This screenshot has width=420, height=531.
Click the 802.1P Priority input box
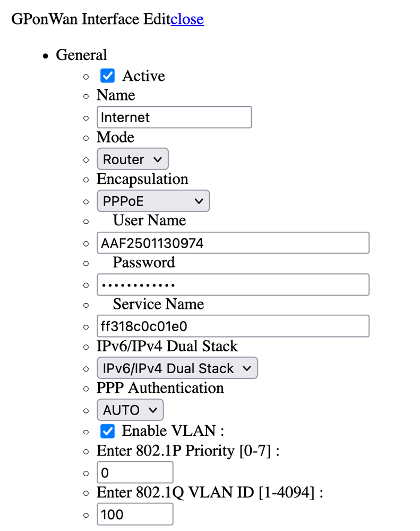click(x=135, y=473)
